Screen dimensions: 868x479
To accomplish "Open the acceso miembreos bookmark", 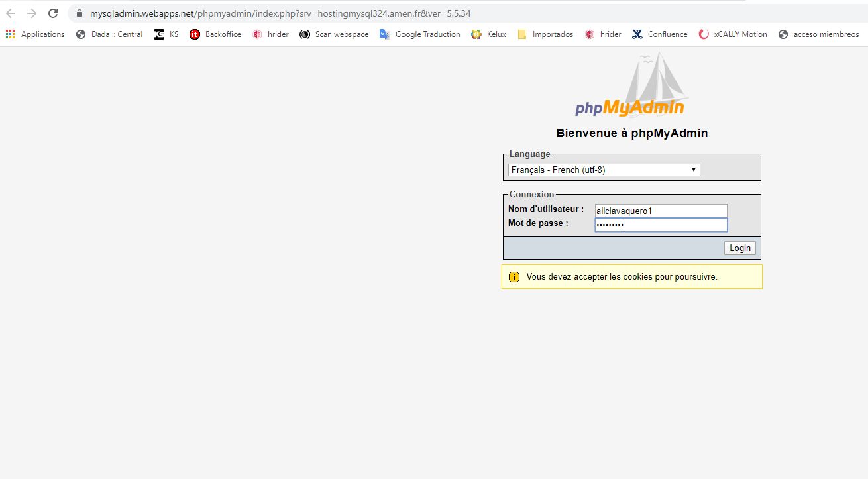I will (x=818, y=34).
